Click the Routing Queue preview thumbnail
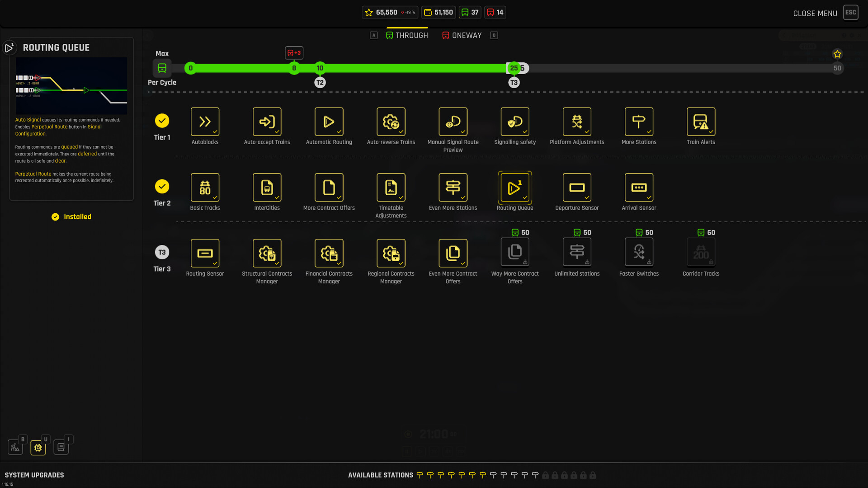 click(71, 86)
